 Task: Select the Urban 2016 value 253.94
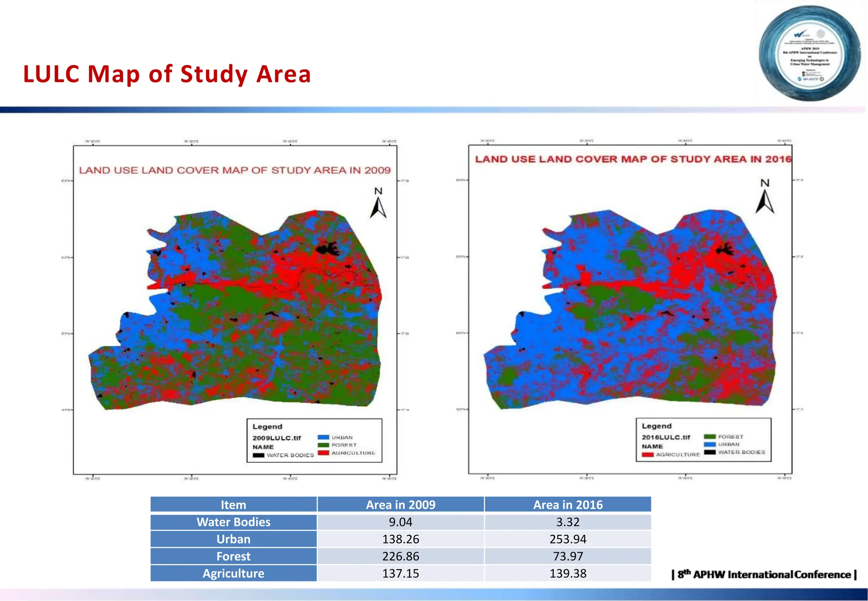point(568,539)
